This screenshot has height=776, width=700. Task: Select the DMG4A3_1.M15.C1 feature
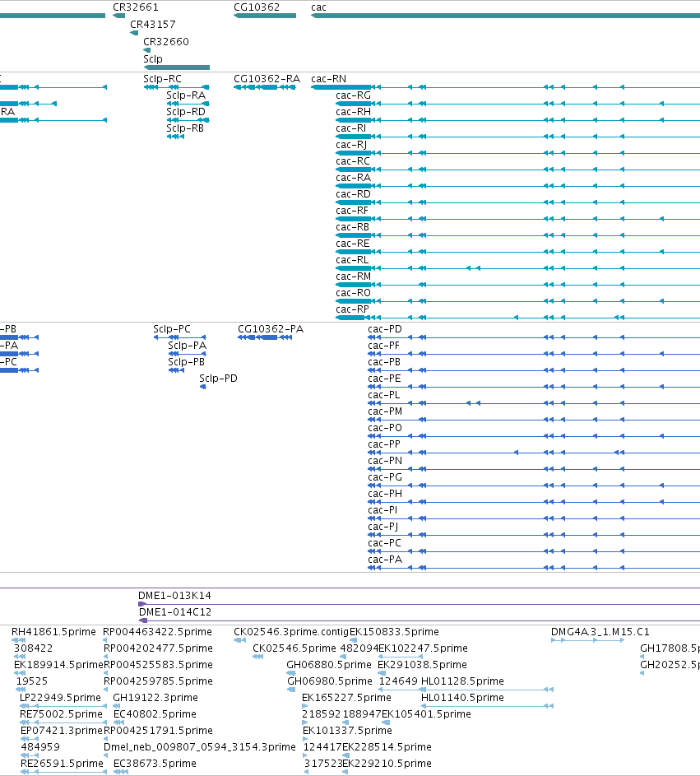(x=587, y=640)
